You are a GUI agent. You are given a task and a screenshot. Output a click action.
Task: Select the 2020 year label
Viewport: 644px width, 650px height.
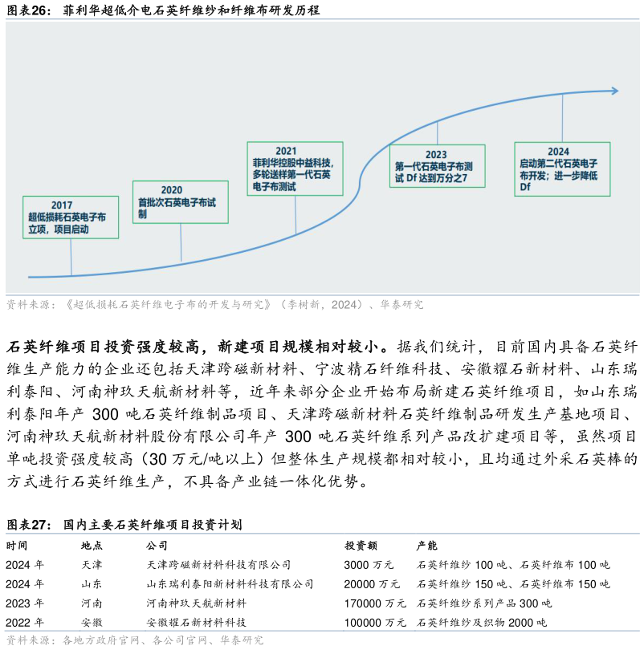pyautogui.click(x=171, y=190)
